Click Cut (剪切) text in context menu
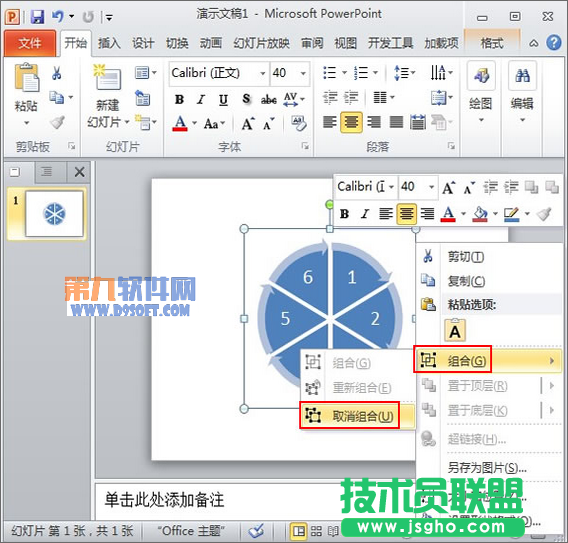The height and width of the screenshot is (543, 568). pos(466,257)
